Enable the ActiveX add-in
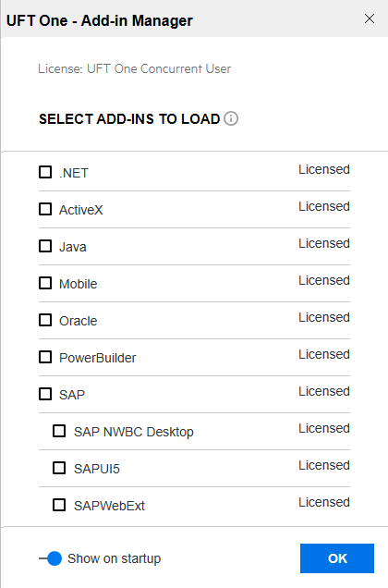The width and height of the screenshot is (388, 588). pyautogui.click(x=45, y=209)
